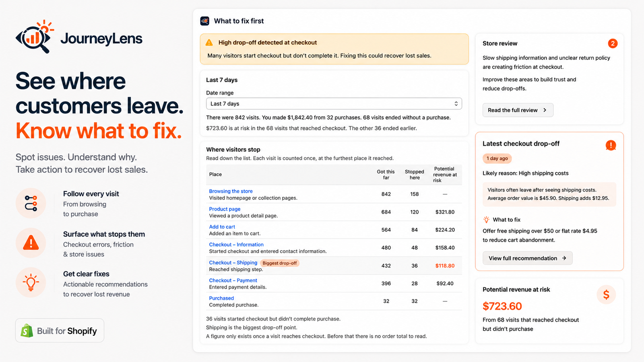The height and width of the screenshot is (362, 644).
Task: Click the Get clear fixes lightbulb icon
Action: tap(31, 282)
